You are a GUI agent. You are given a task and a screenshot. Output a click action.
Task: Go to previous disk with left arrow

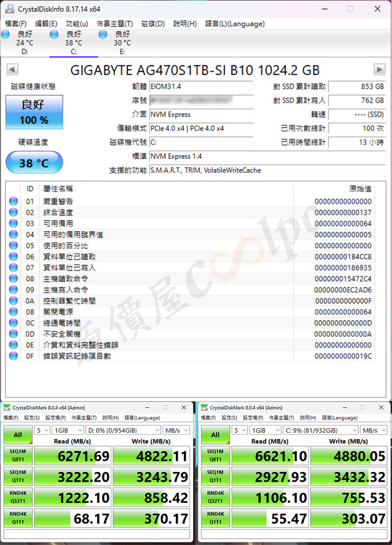12,70
